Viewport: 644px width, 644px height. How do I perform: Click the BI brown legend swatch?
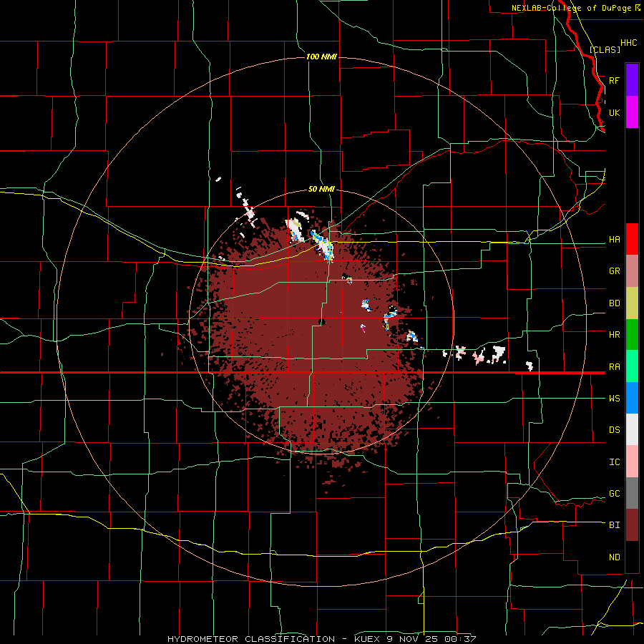coord(632,525)
